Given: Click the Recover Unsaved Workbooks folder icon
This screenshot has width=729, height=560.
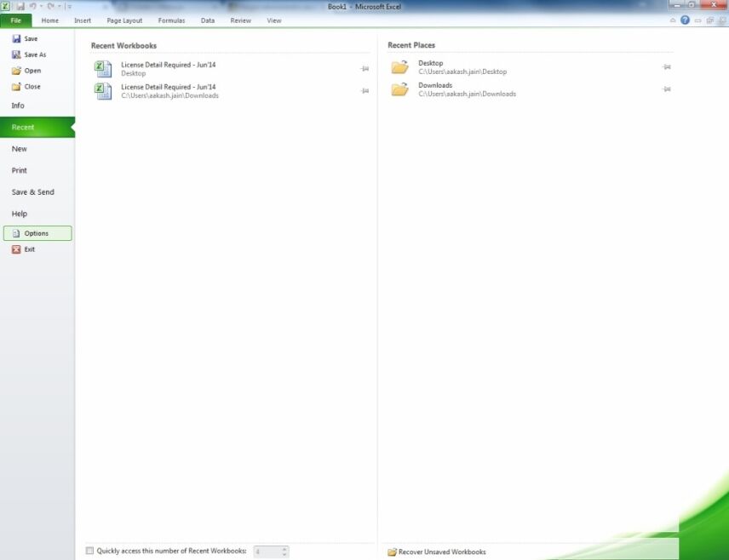Looking at the screenshot, I should click(393, 551).
